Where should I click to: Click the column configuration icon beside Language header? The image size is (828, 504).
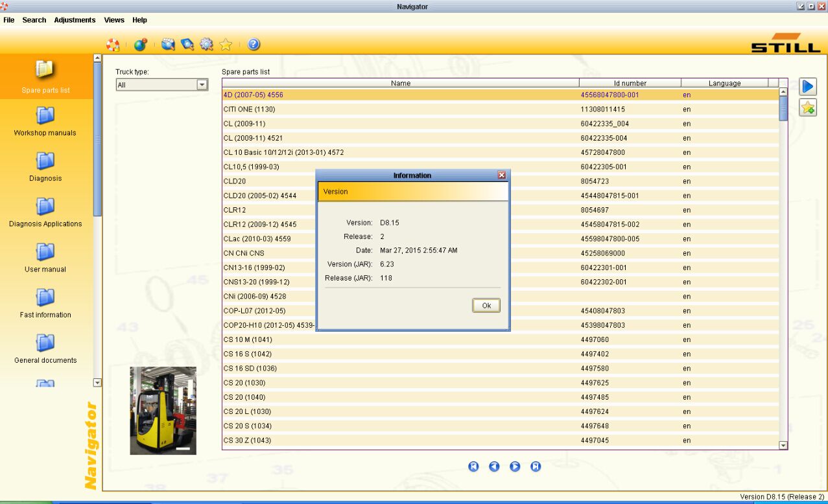[x=773, y=83]
